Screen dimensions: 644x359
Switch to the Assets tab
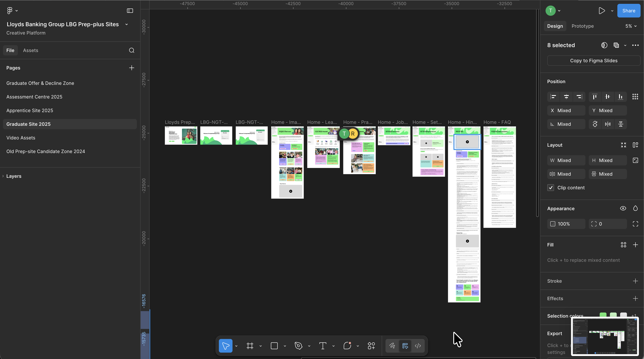click(30, 50)
